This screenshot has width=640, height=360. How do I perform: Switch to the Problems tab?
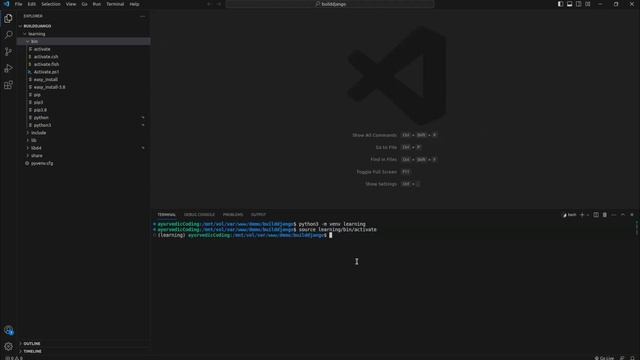pyautogui.click(x=233, y=215)
